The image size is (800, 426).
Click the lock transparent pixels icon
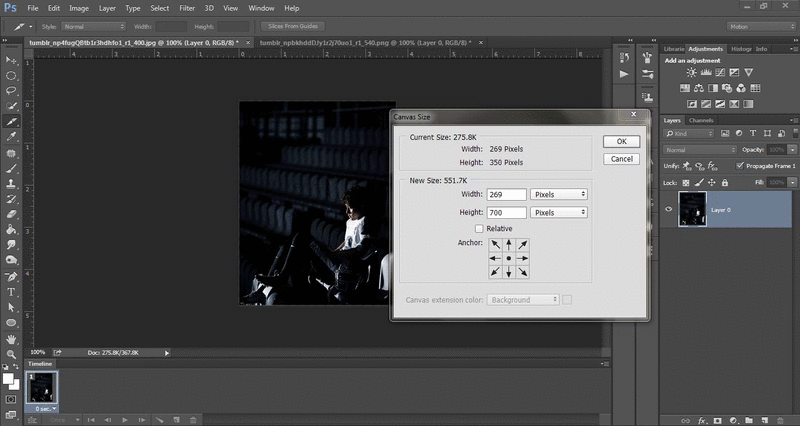coord(684,185)
